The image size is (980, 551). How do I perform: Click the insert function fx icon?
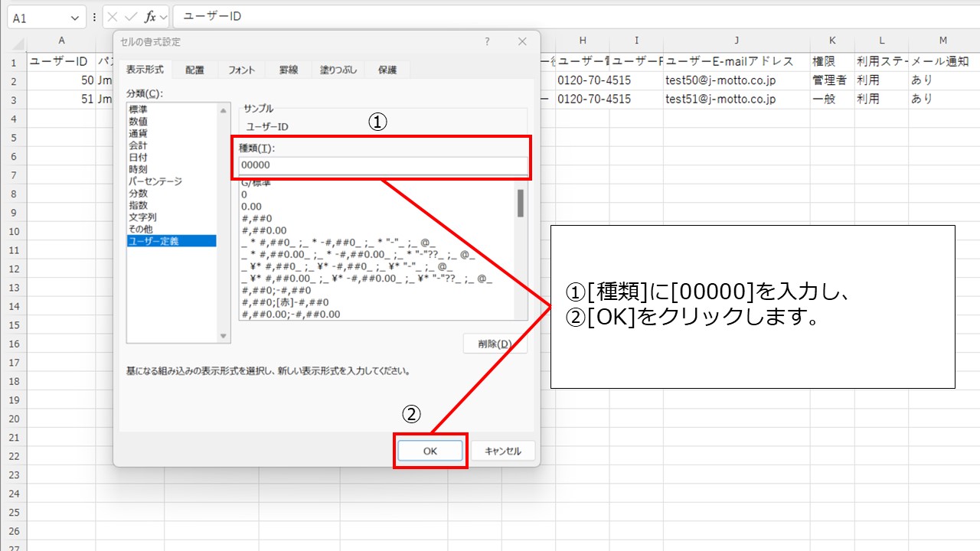click(150, 17)
